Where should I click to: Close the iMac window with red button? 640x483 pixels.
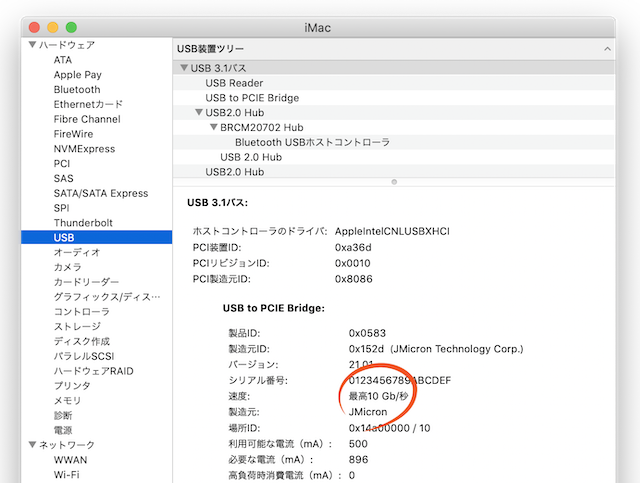click(x=34, y=27)
